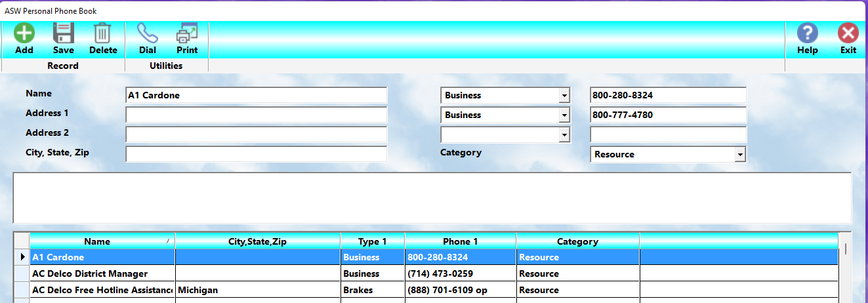Screen dimensions: 868x303
Task: Click the Michigan city cell
Action: coord(258,290)
